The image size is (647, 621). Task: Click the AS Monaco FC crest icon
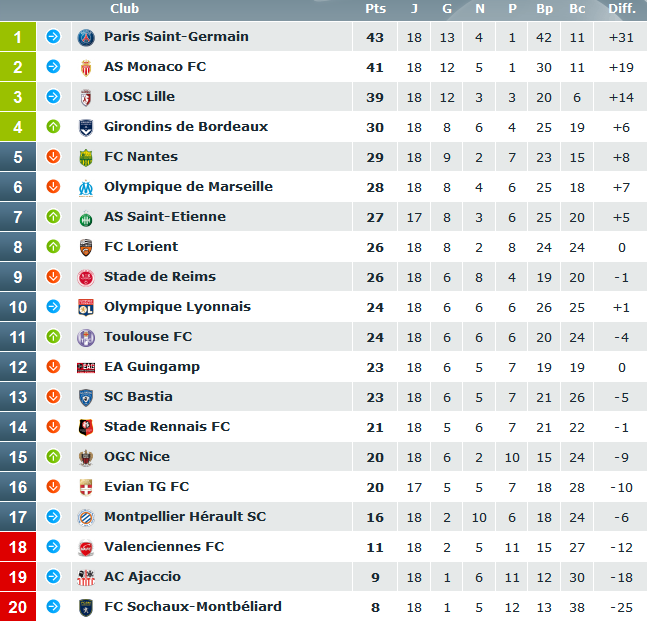(86, 67)
